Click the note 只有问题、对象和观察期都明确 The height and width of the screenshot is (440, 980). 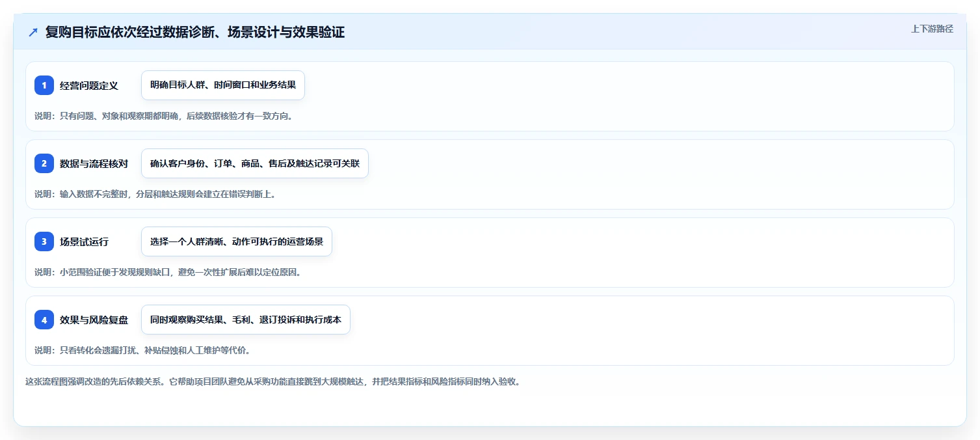tap(163, 116)
